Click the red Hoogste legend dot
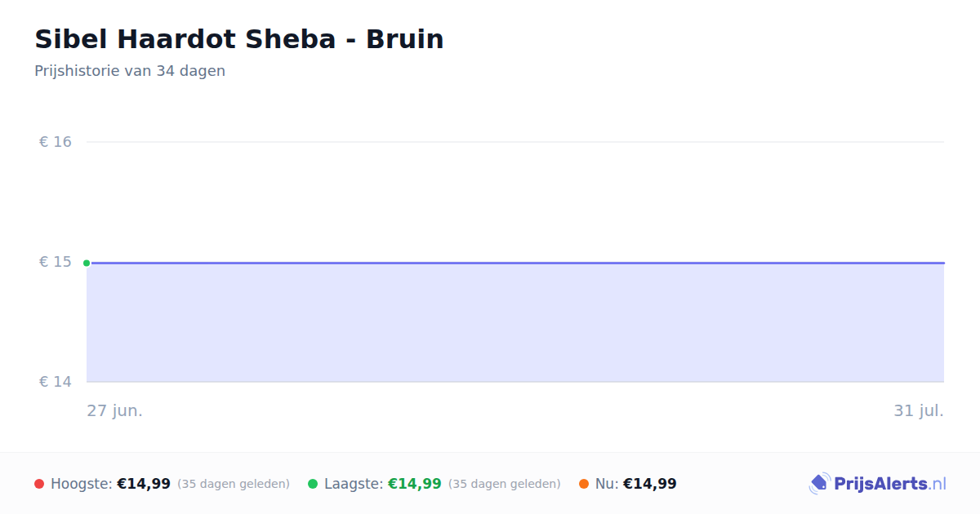The height and width of the screenshot is (514, 980). (x=39, y=484)
